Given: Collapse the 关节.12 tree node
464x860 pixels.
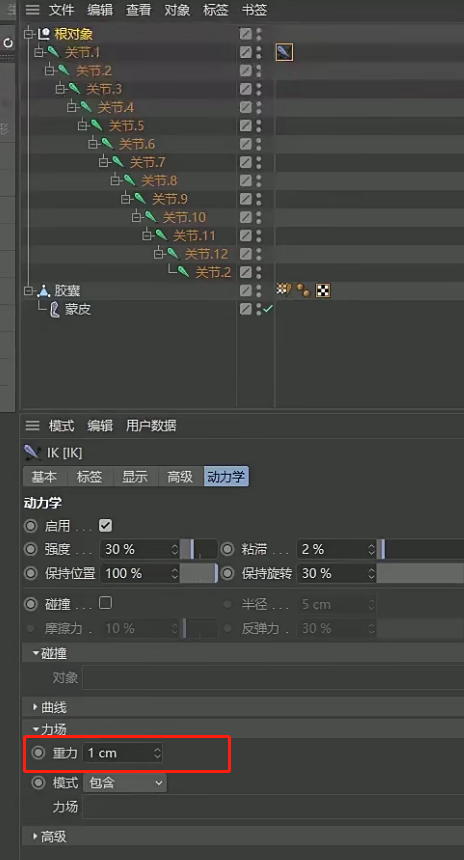Looking at the screenshot, I should [x=159, y=254].
